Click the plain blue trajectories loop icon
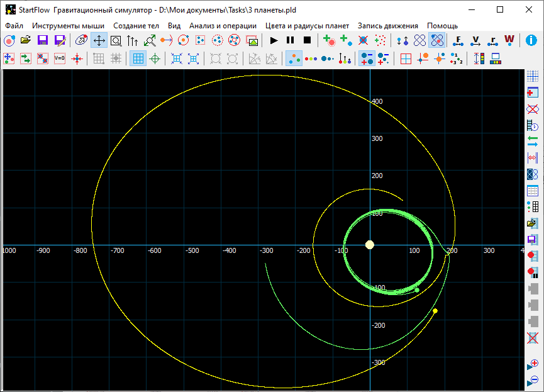The width and height of the screenshot is (544, 392). click(x=420, y=41)
